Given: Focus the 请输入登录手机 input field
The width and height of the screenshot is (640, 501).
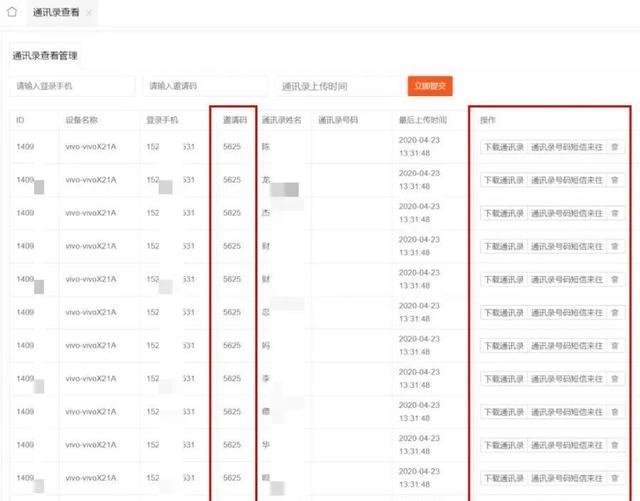Looking at the screenshot, I should click(72, 86).
